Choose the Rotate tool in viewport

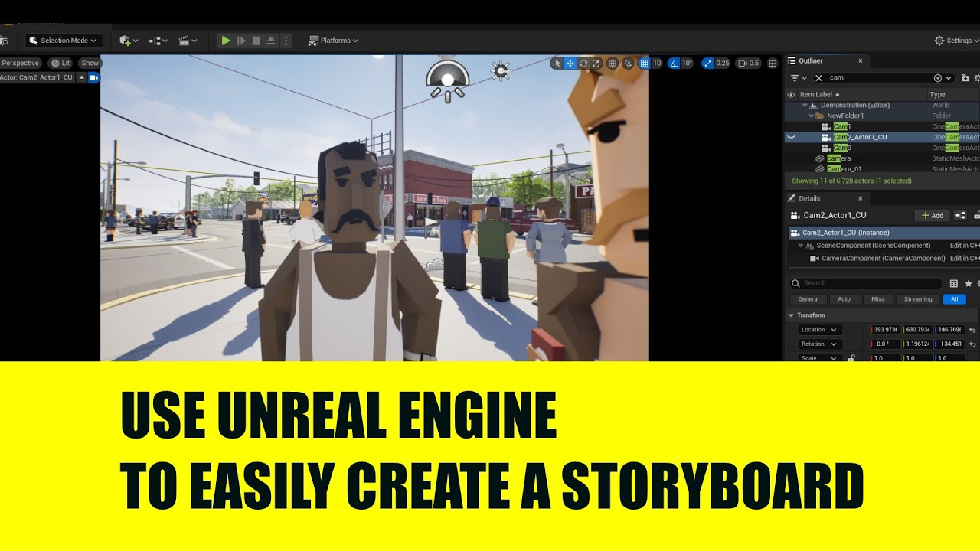coord(583,63)
